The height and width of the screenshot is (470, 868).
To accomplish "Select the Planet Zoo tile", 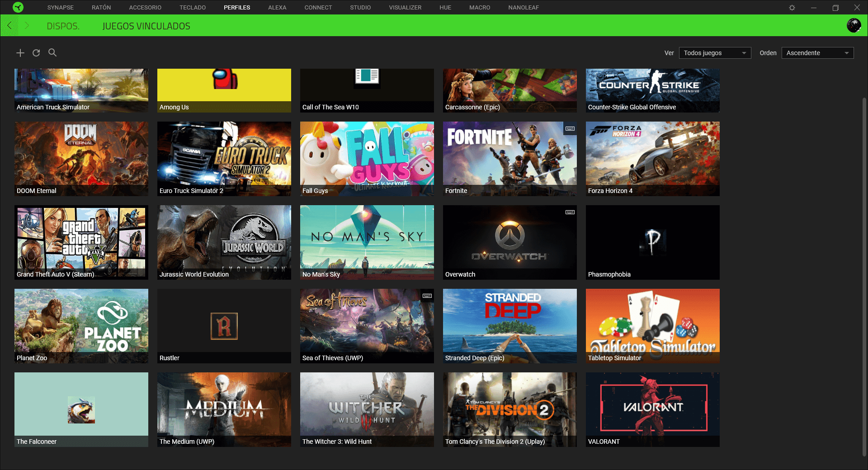I will pos(81,326).
